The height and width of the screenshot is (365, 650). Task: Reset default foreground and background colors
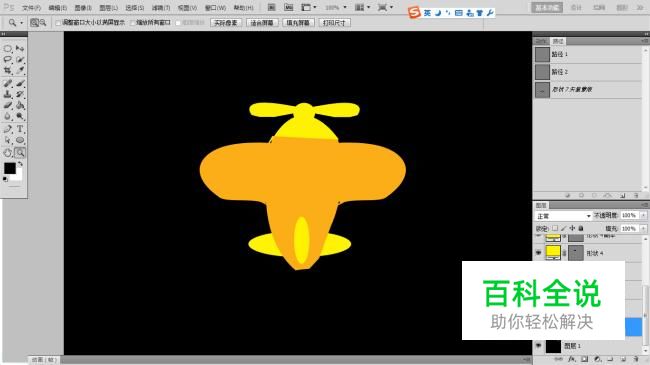coord(5,179)
